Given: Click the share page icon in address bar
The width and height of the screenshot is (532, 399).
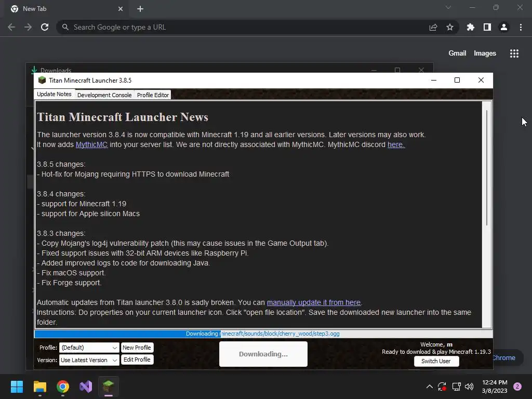Looking at the screenshot, I should click(433, 27).
